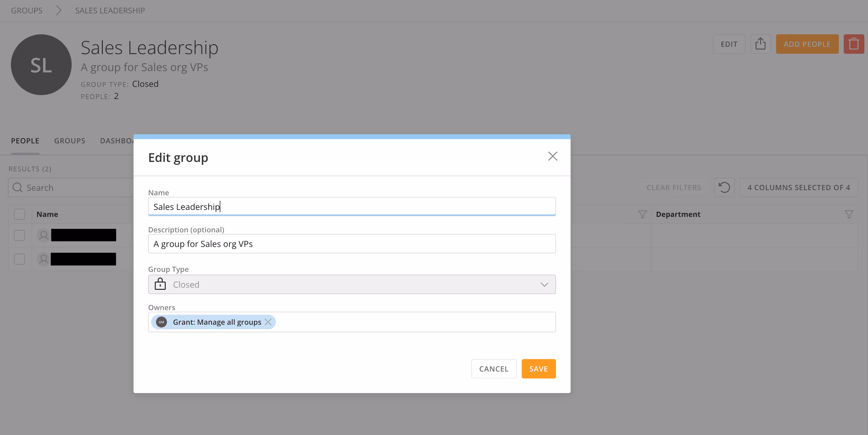Check the first person row checkbox
The width and height of the screenshot is (868, 435).
point(19,235)
